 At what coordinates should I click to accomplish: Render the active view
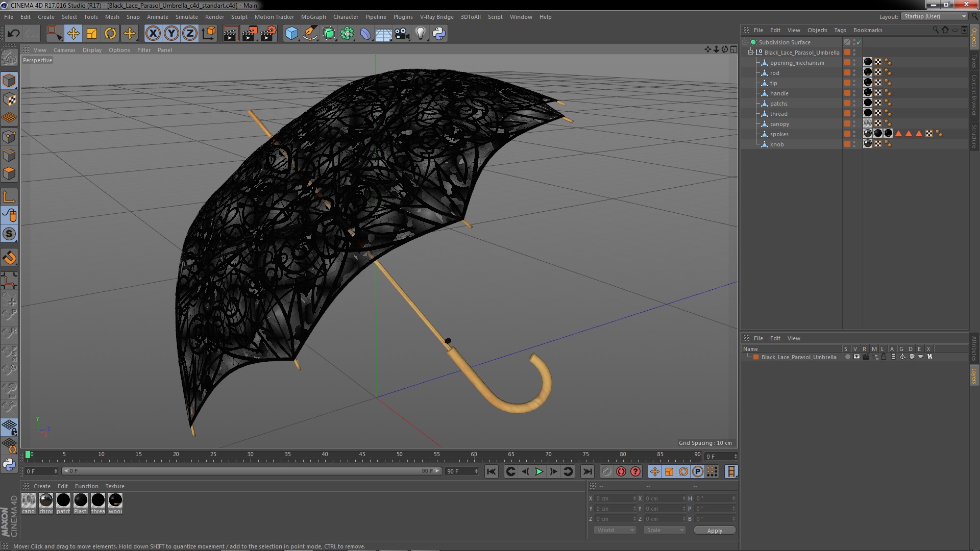[231, 34]
